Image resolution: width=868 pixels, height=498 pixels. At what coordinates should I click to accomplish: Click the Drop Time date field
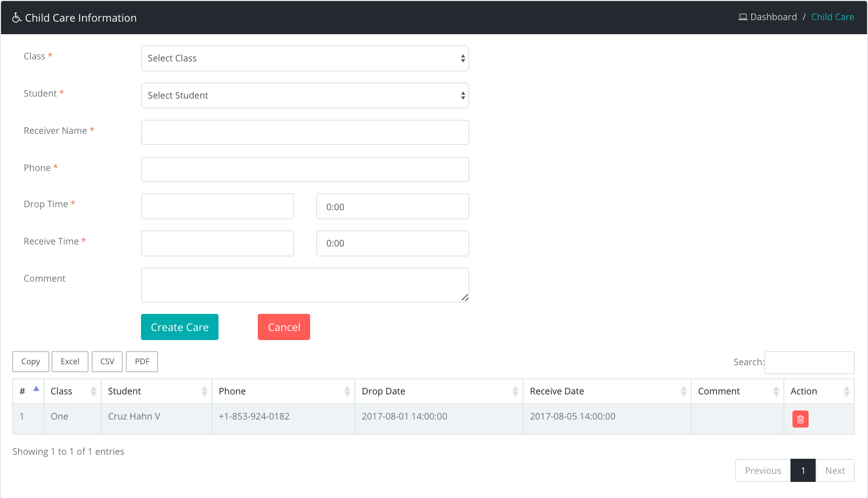tap(218, 206)
